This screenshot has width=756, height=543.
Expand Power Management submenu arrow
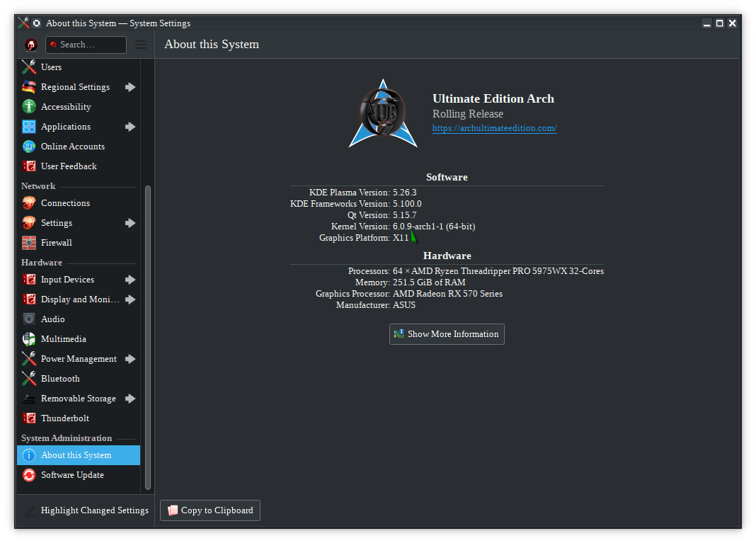click(x=130, y=358)
